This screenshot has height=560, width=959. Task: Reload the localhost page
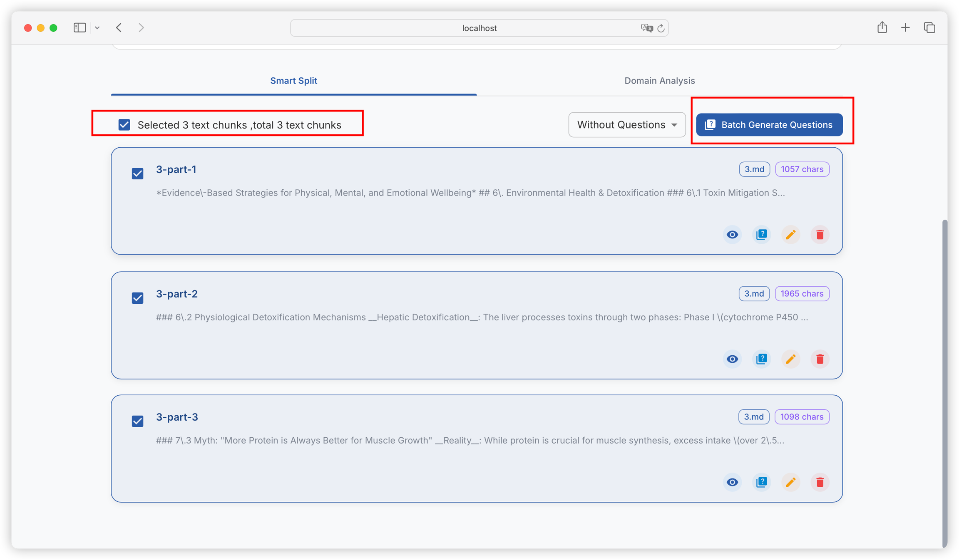(x=661, y=28)
